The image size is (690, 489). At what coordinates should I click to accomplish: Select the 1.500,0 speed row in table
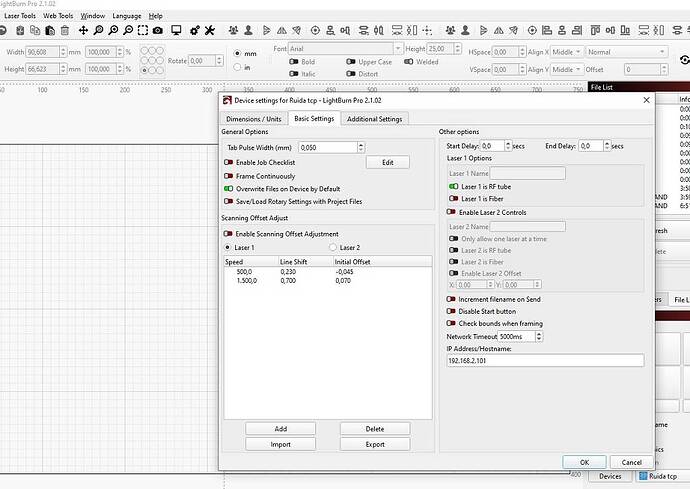[x=328, y=280]
